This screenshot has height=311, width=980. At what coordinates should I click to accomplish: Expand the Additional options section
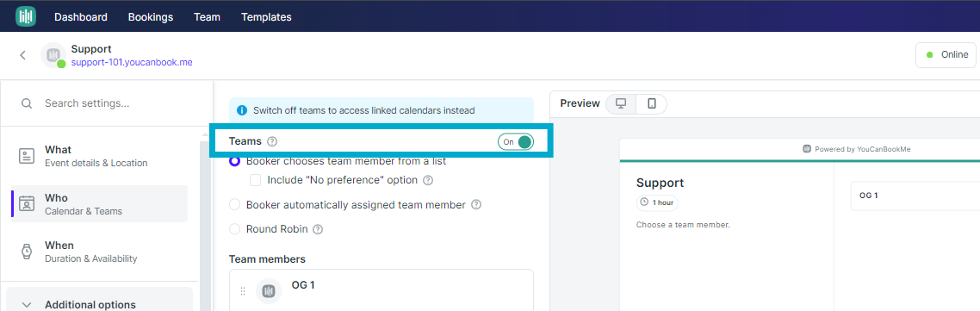(99, 305)
